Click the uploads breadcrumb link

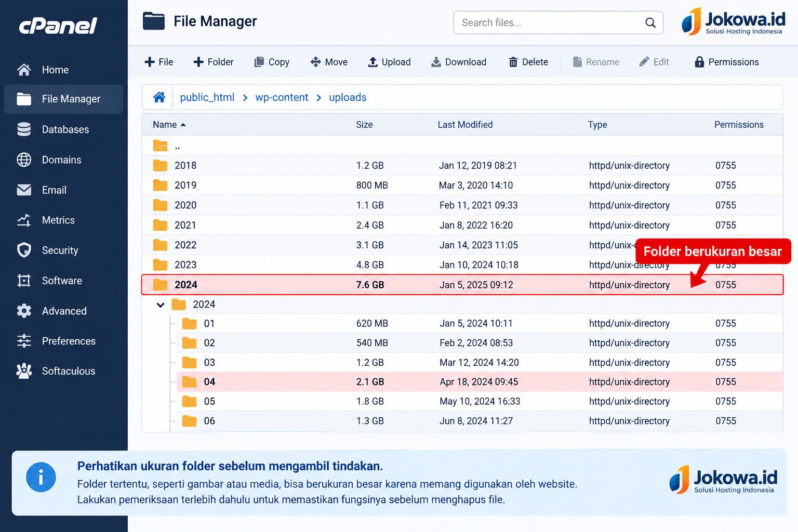(x=348, y=97)
